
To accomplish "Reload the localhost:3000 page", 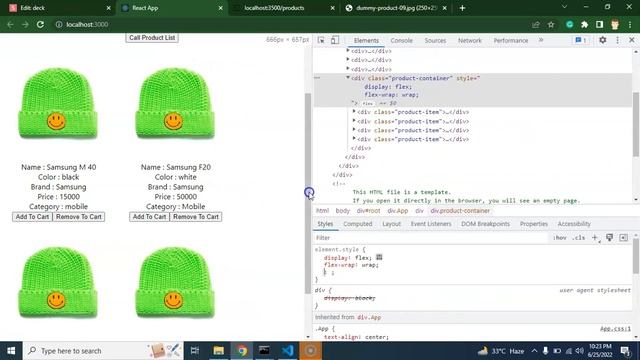I will click(x=40, y=24).
